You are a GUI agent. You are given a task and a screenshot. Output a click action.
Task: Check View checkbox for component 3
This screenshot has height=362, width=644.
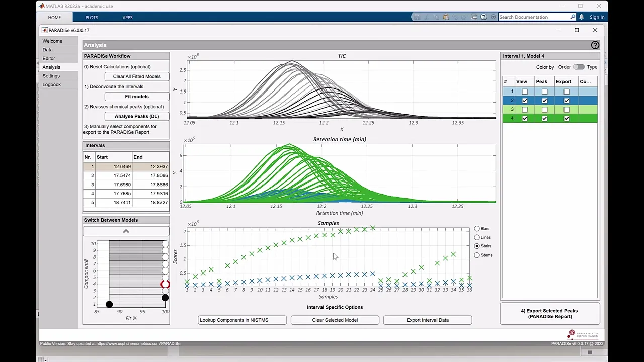525,110
